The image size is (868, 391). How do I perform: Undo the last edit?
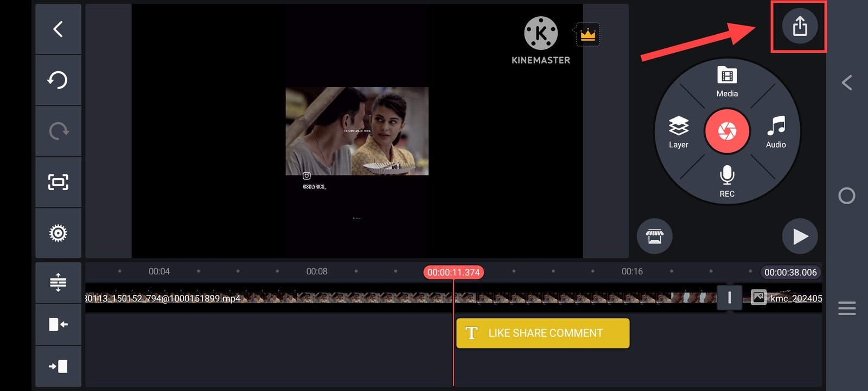coord(58,80)
